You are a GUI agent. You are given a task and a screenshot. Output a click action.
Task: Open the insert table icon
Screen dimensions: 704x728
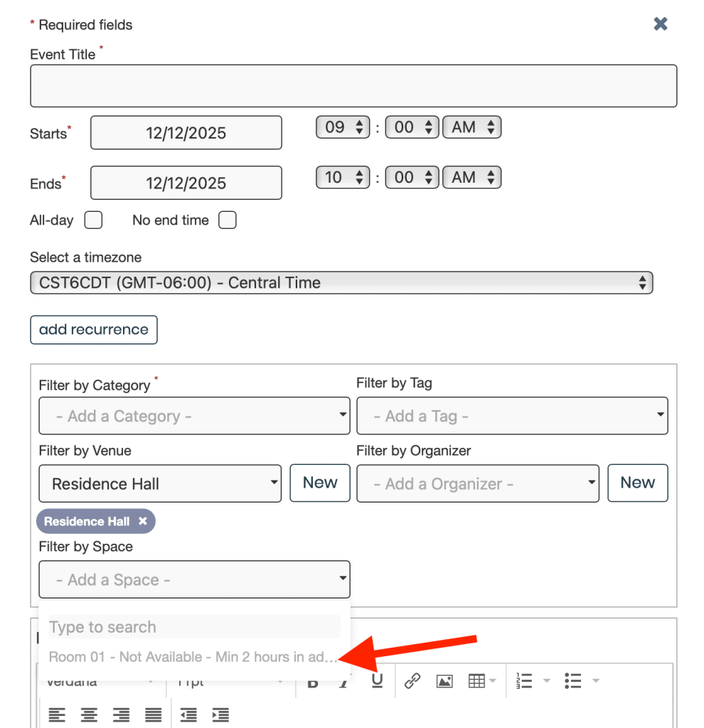476,681
